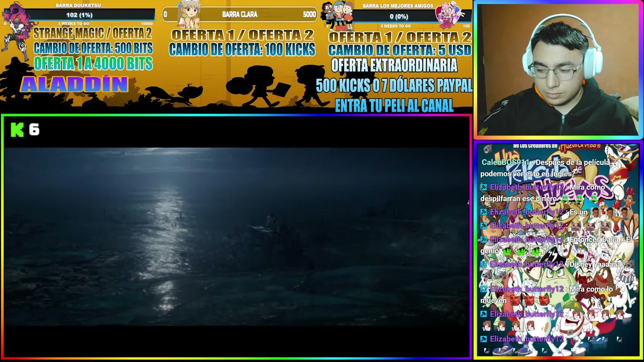Click the anime girl avatar on Barra Clara

click(189, 14)
